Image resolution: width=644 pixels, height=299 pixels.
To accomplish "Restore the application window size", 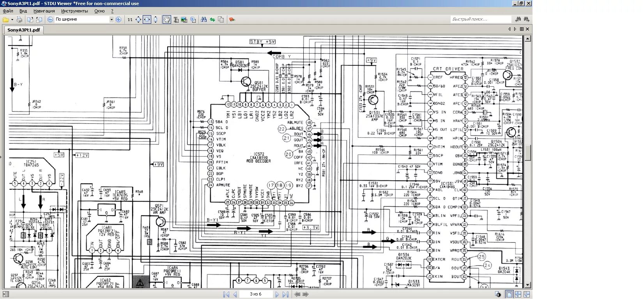I will coord(522,4).
